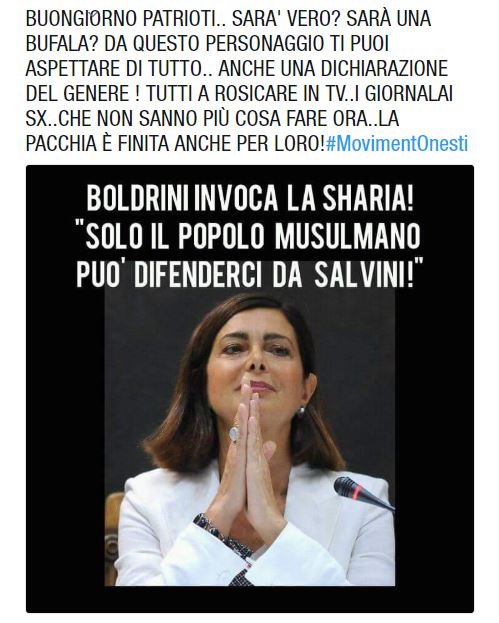Click the "SOLO IL POPOLO MUSULMANO" caption line
499x623 pixels.
point(248,236)
